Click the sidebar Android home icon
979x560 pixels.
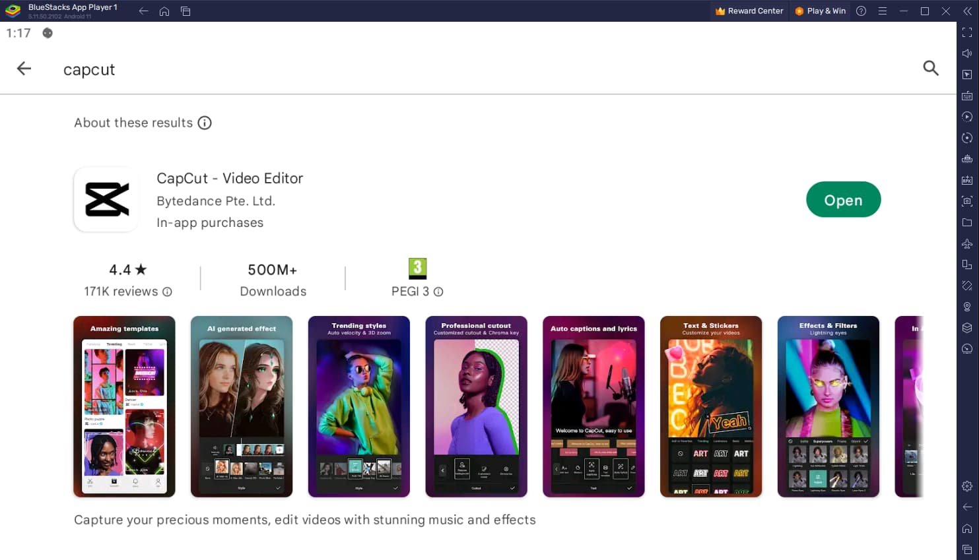click(x=967, y=528)
